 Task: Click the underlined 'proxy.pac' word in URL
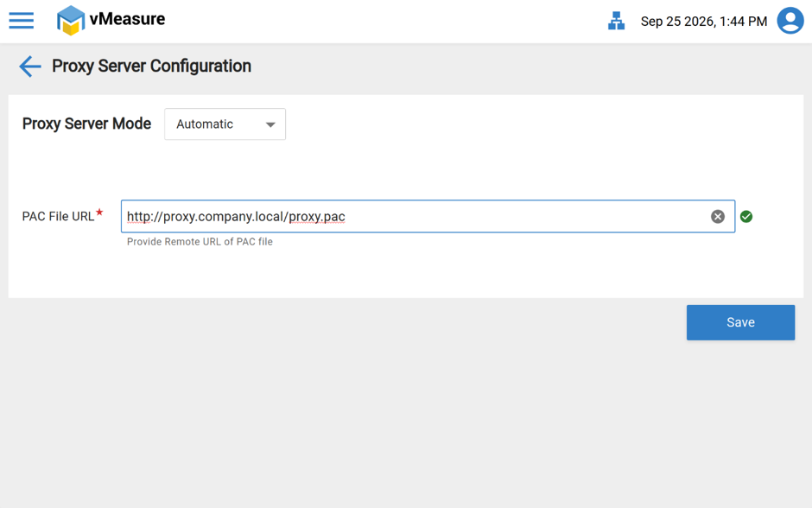(x=317, y=217)
